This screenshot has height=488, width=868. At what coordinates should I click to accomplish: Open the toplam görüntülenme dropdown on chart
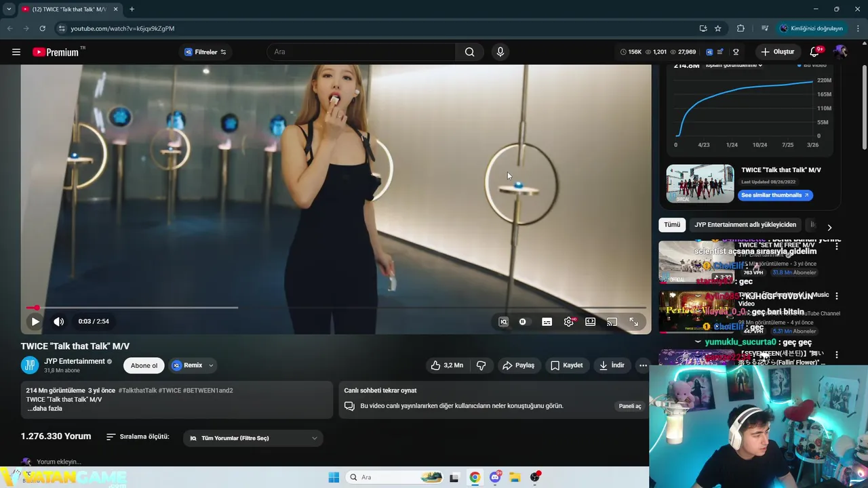734,66
